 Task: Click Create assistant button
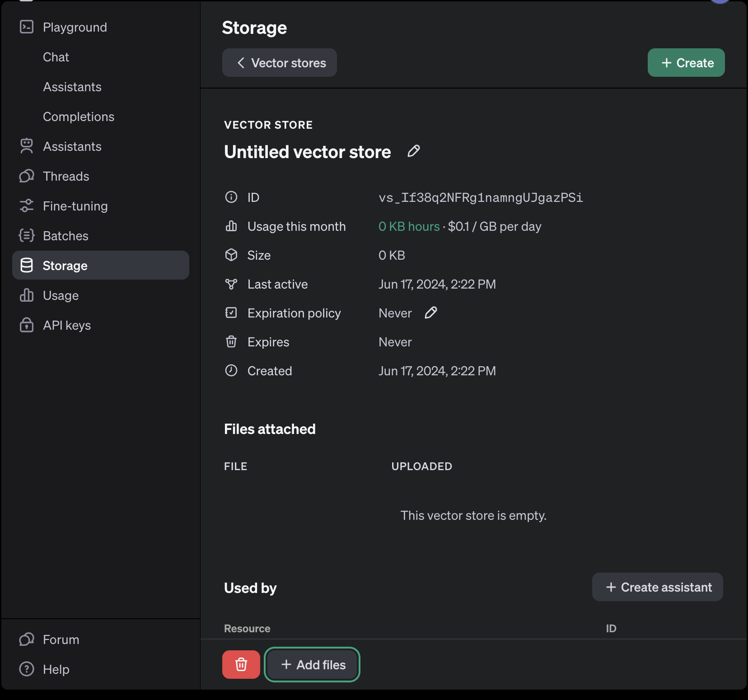[x=657, y=587]
